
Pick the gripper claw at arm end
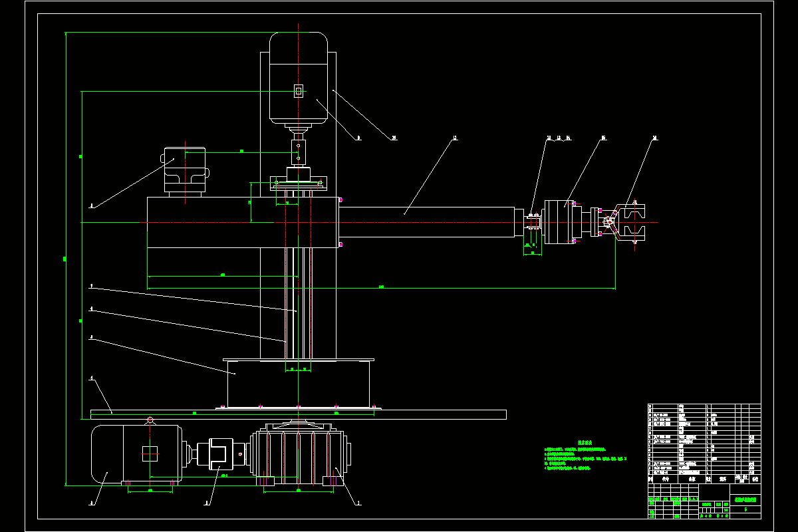pyautogui.click(x=630, y=222)
